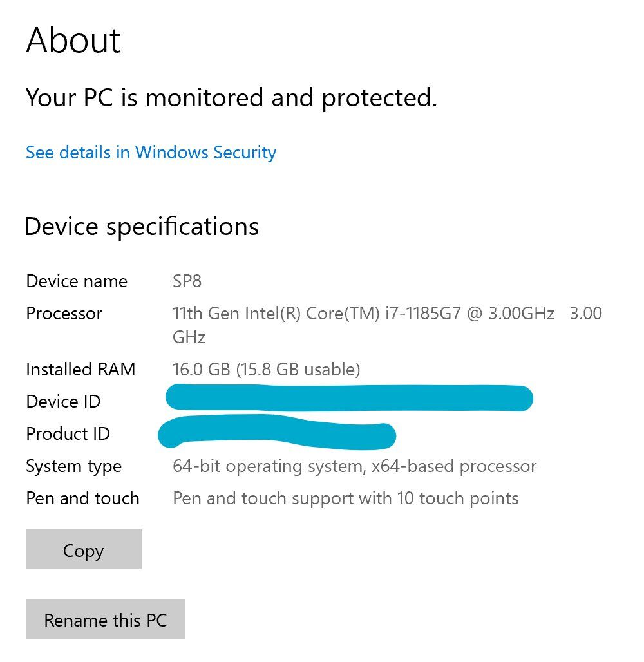Click the i7-1185G7 processor value text

(386, 314)
